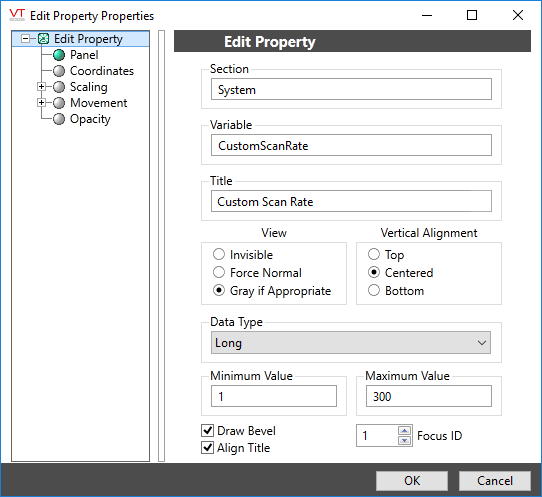Click the Edit Property root widget icon
Screen dimensions: 542x497
point(43,39)
